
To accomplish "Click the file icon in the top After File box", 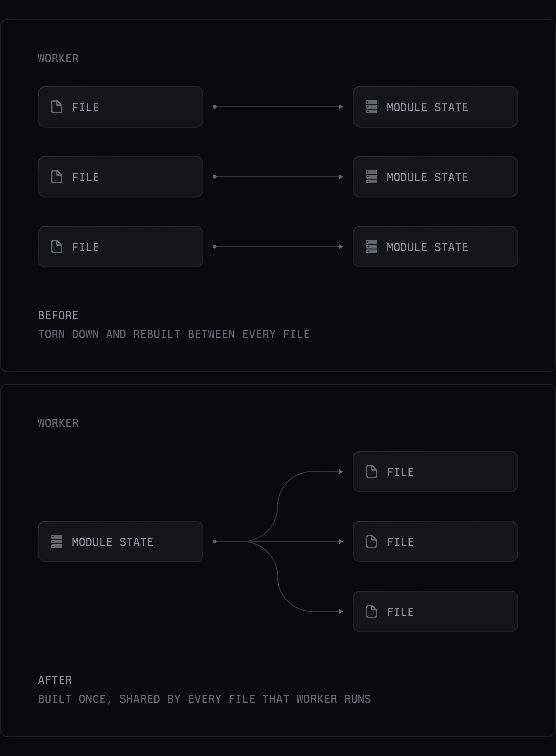I will [372, 472].
